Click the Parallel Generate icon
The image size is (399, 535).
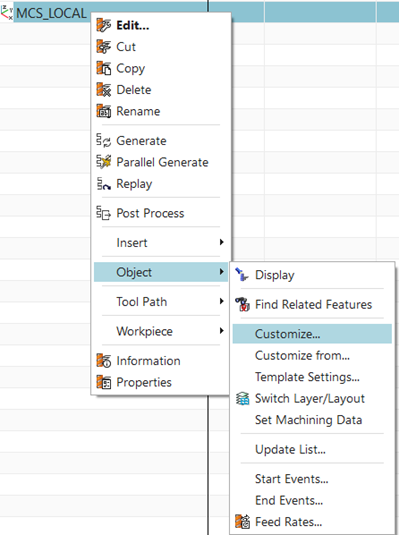(103, 162)
